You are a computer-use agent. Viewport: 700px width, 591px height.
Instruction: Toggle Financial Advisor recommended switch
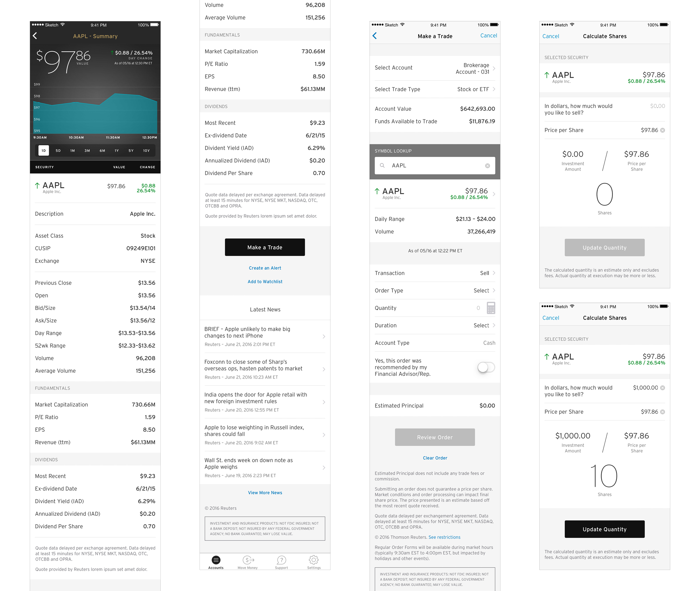(x=486, y=367)
